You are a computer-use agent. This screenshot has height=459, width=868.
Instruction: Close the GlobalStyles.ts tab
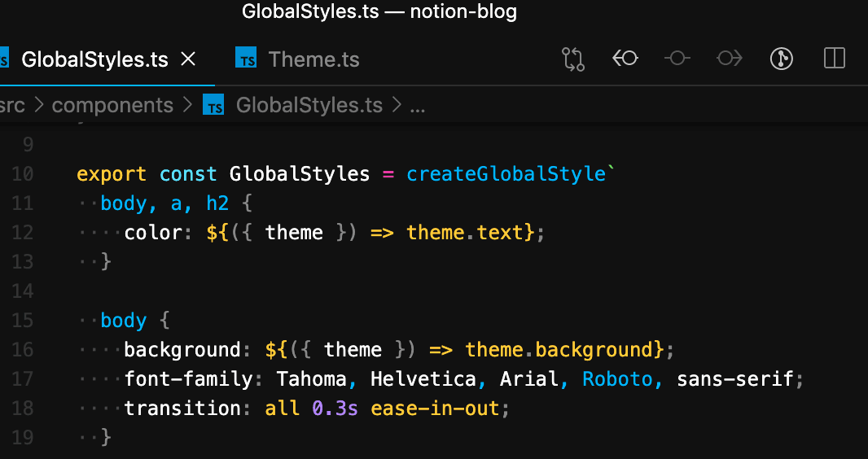tap(188, 59)
